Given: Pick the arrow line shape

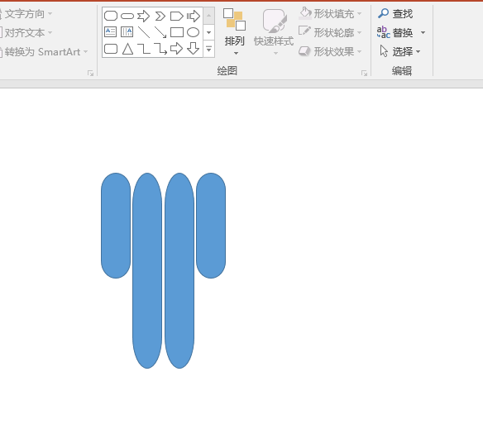Looking at the screenshot, I should pos(160,32).
